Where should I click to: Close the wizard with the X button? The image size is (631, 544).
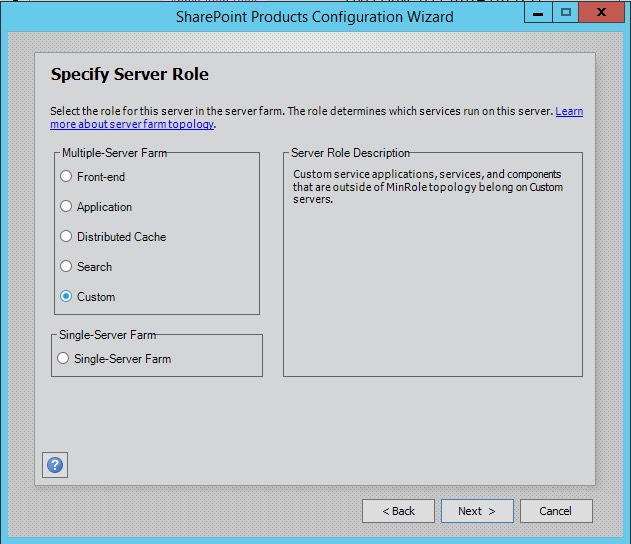coord(602,12)
